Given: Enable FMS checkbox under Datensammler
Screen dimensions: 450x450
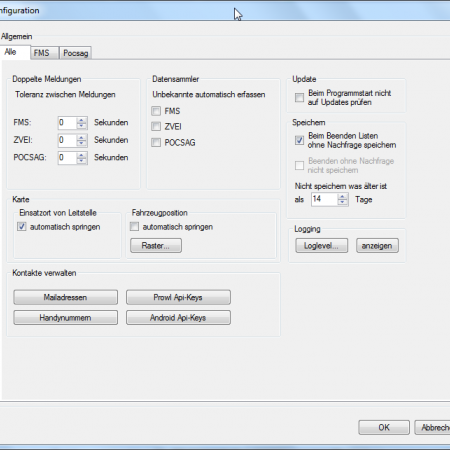Looking at the screenshot, I should [x=156, y=111].
